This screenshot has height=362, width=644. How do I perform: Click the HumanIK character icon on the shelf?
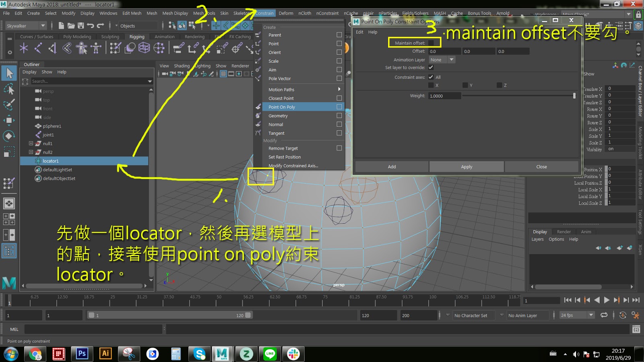pyautogui.click(x=81, y=47)
